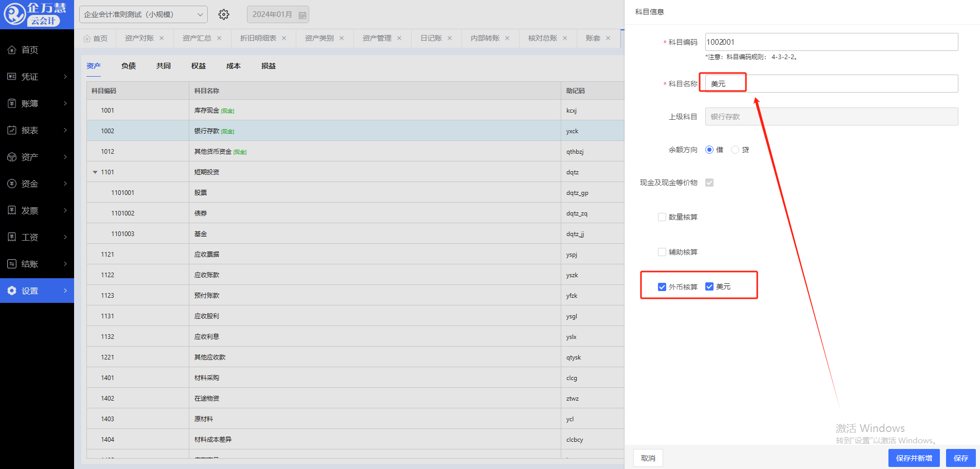Open settings gear next to company dropdown

pyautogui.click(x=224, y=14)
